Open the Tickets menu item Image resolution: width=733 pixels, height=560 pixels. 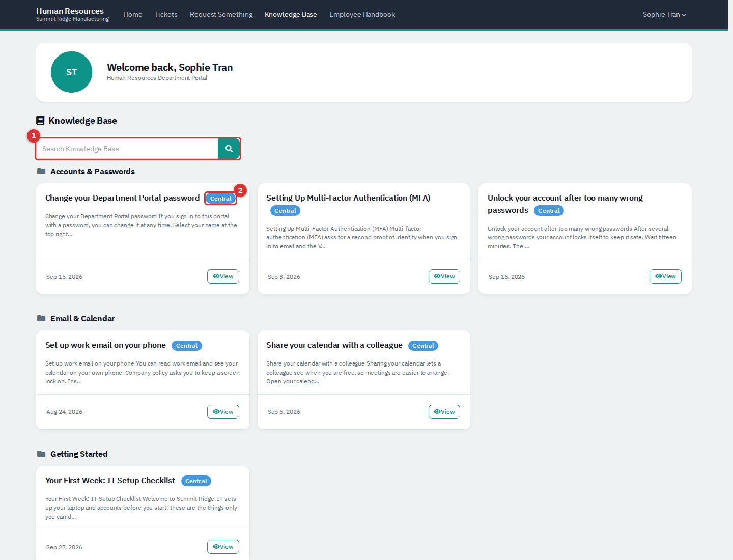click(166, 14)
